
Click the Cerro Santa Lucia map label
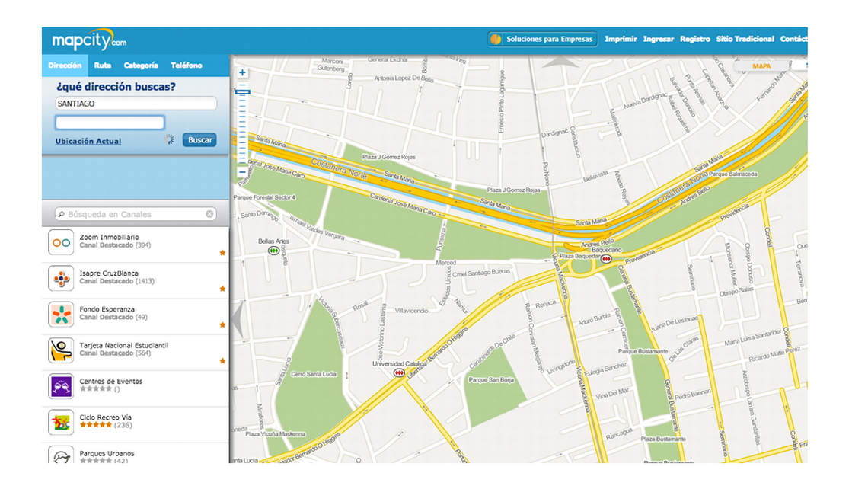point(314,374)
